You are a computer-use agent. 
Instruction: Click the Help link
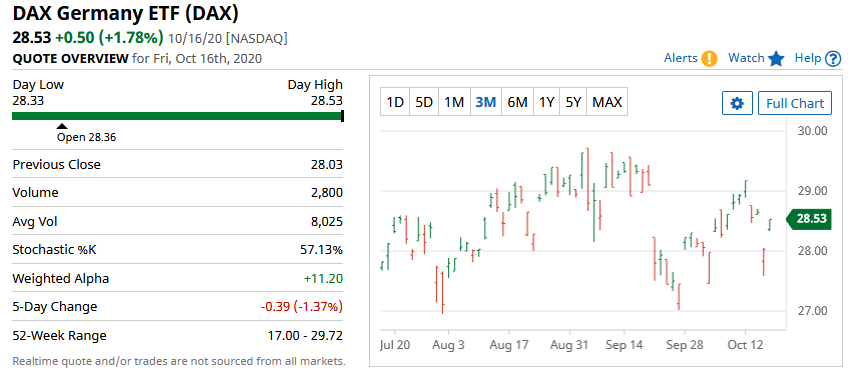808,58
